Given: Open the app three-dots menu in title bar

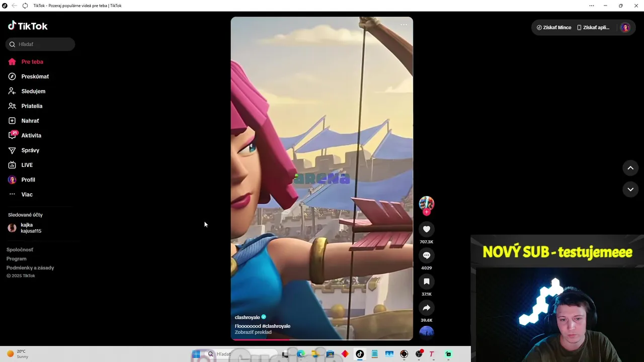Looking at the screenshot, I should pos(592,6).
